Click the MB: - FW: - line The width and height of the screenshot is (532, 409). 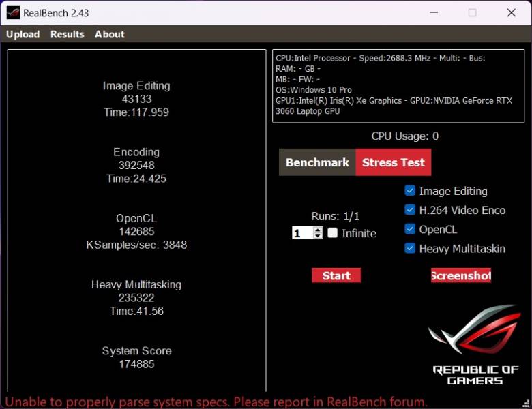click(x=297, y=79)
